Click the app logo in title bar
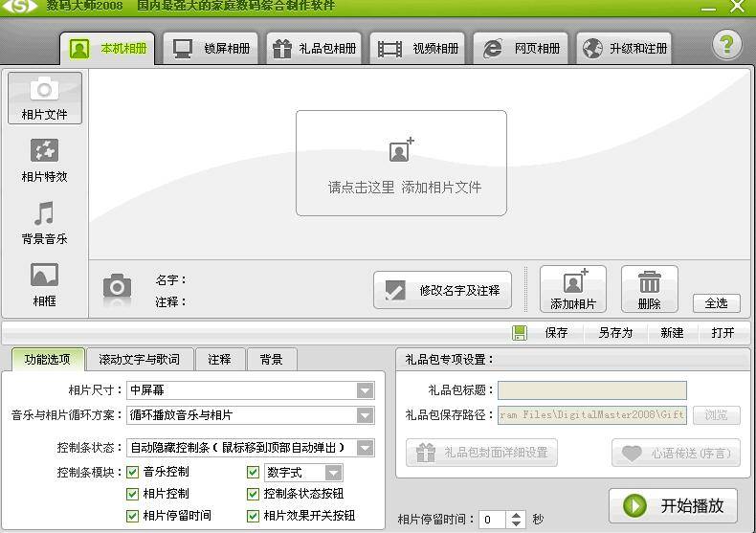 click(19, 7)
